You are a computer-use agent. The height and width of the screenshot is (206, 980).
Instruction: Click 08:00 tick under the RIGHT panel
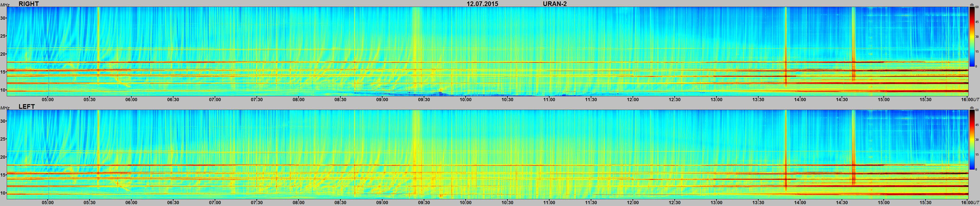coord(299,100)
